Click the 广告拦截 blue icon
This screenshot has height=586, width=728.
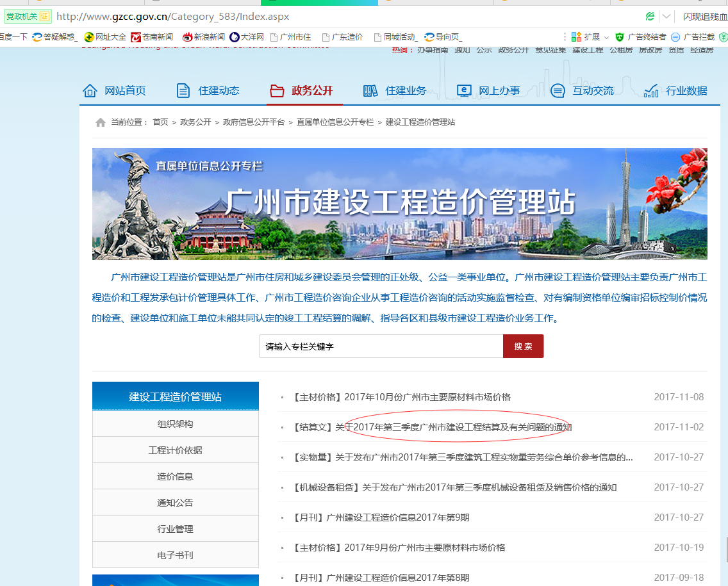click(x=675, y=37)
